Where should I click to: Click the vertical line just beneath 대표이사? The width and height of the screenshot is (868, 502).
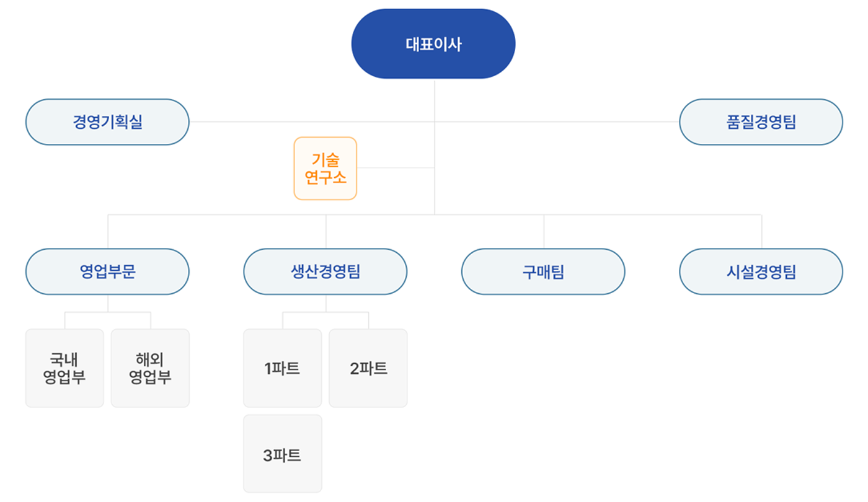coord(434,99)
